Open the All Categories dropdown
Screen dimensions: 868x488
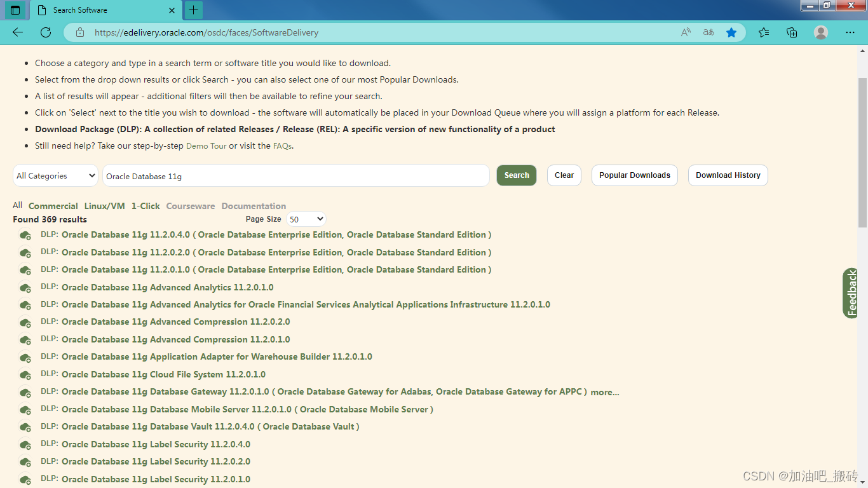coord(55,175)
